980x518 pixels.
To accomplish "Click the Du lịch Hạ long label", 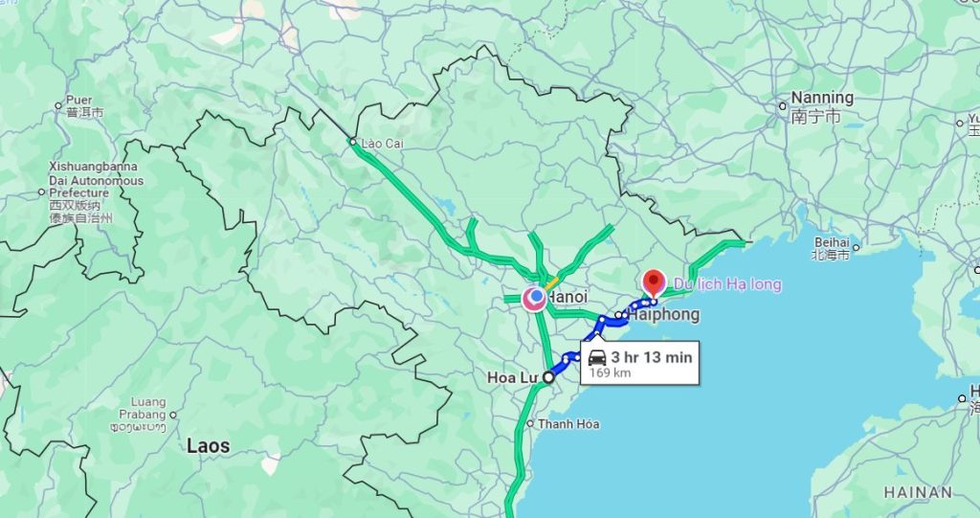I will [727, 284].
